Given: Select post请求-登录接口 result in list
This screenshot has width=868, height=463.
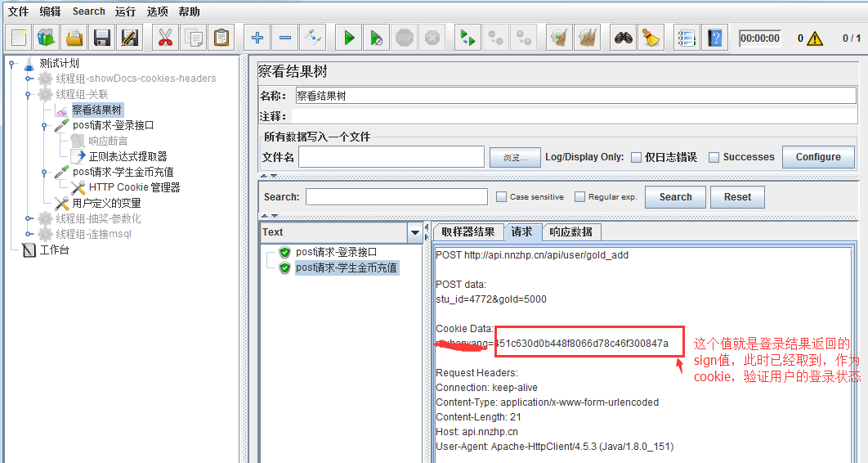Looking at the screenshot, I should [336, 253].
